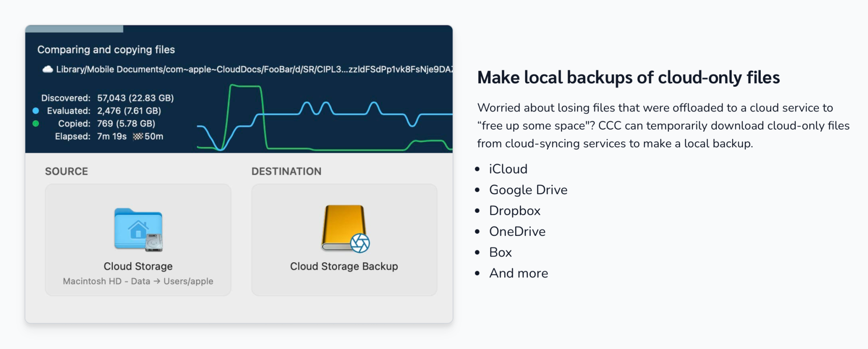
Task: Click the Evaluated value 2,476 (7.61 GB)
Action: click(x=129, y=111)
